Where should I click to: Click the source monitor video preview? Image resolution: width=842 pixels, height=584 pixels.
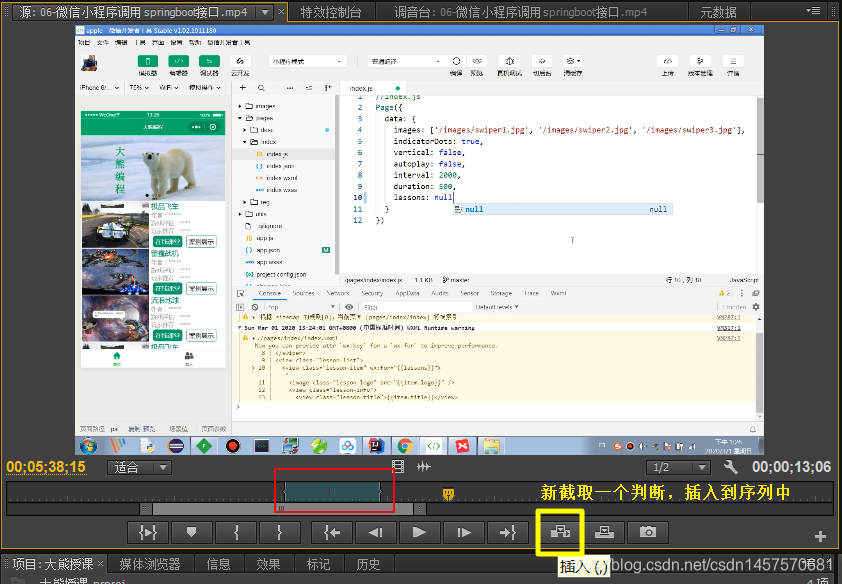[x=419, y=240]
